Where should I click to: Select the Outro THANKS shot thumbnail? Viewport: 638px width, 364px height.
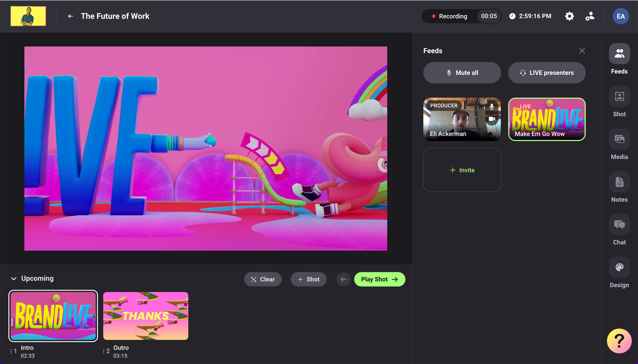[146, 316]
